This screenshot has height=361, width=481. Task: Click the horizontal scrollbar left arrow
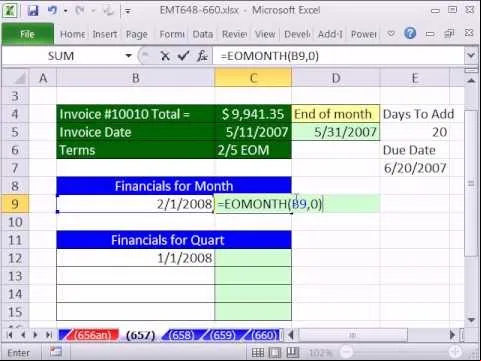click(291, 334)
